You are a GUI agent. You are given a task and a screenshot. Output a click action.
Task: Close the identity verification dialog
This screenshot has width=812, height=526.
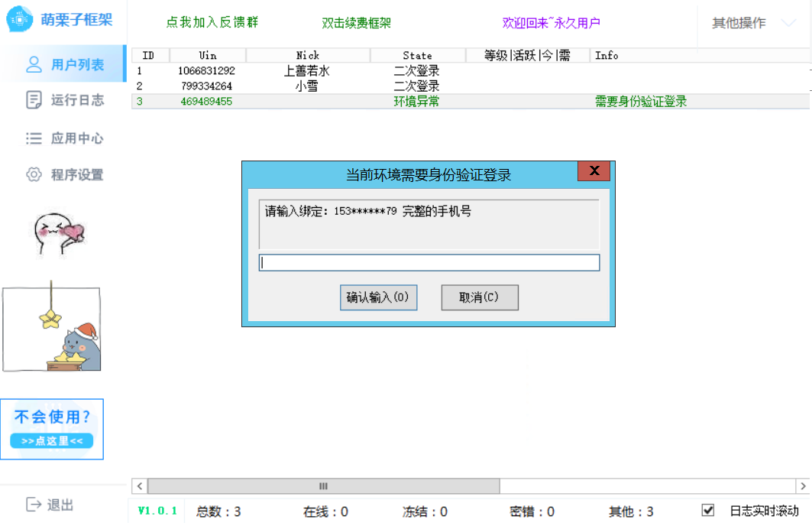pos(594,171)
